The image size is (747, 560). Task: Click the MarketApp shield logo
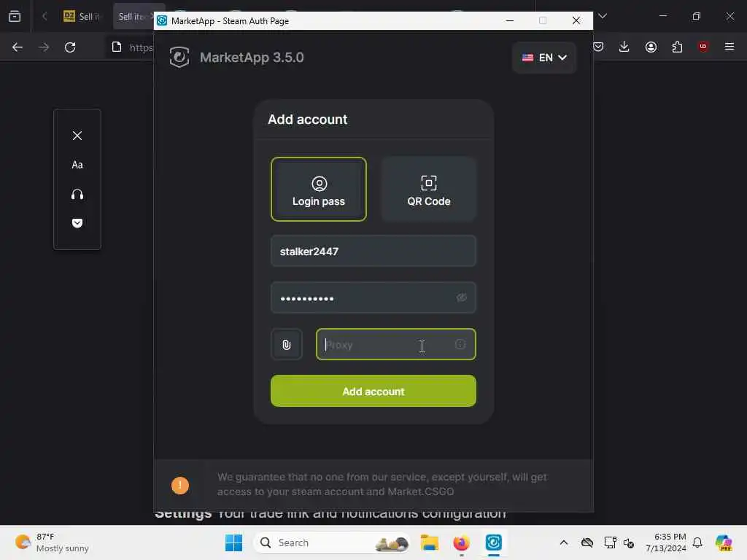click(179, 57)
